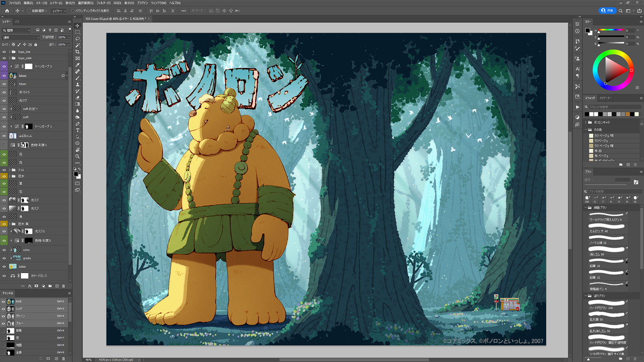This screenshot has width=644, height=362.
Task: Select the Clone Stamp tool
Action: click(77, 84)
